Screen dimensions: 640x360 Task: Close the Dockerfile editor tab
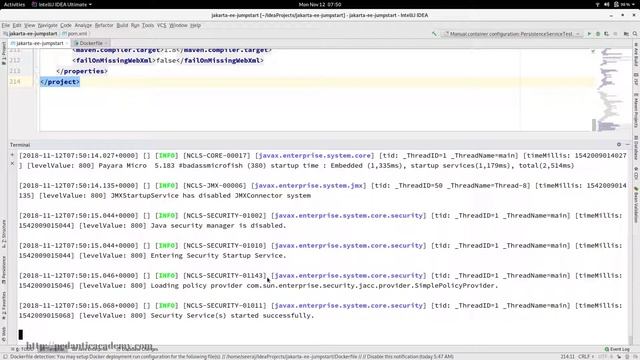pos(106,43)
